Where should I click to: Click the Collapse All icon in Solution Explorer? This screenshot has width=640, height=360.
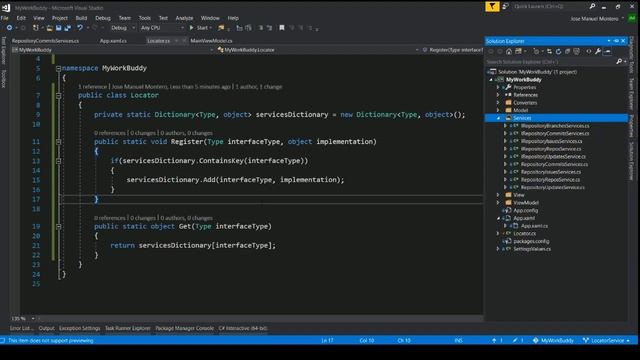click(567, 51)
